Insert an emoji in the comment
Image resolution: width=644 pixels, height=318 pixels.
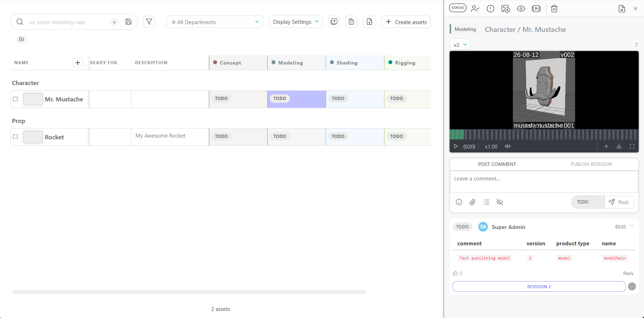pyautogui.click(x=459, y=202)
